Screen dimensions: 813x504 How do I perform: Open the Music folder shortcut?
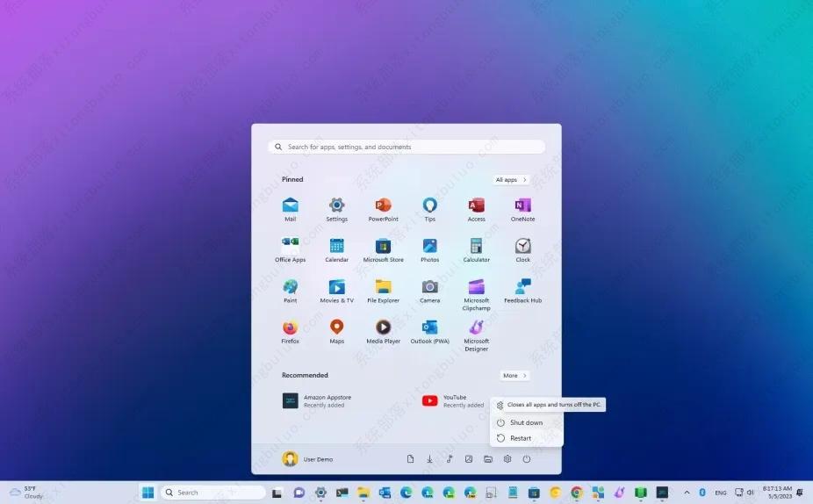[449, 459]
